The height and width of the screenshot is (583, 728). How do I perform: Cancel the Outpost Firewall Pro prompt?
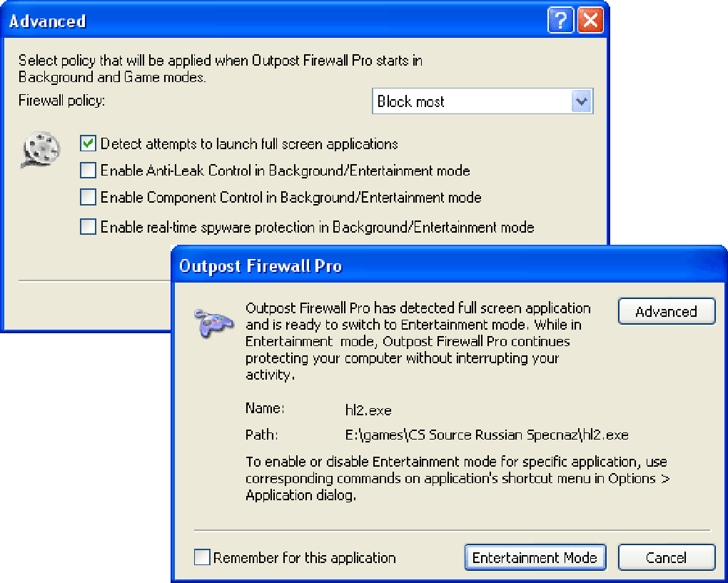tap(666, 557)
